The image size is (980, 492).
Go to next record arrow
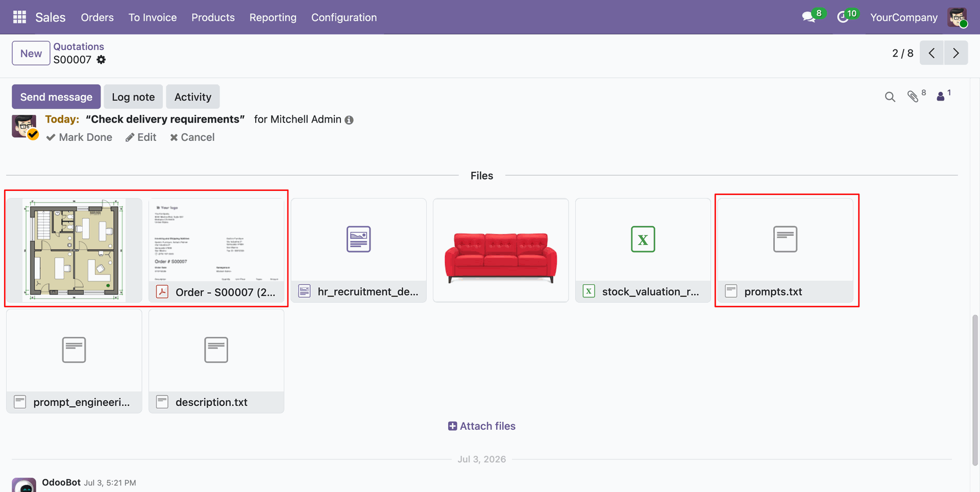[956, 53]
